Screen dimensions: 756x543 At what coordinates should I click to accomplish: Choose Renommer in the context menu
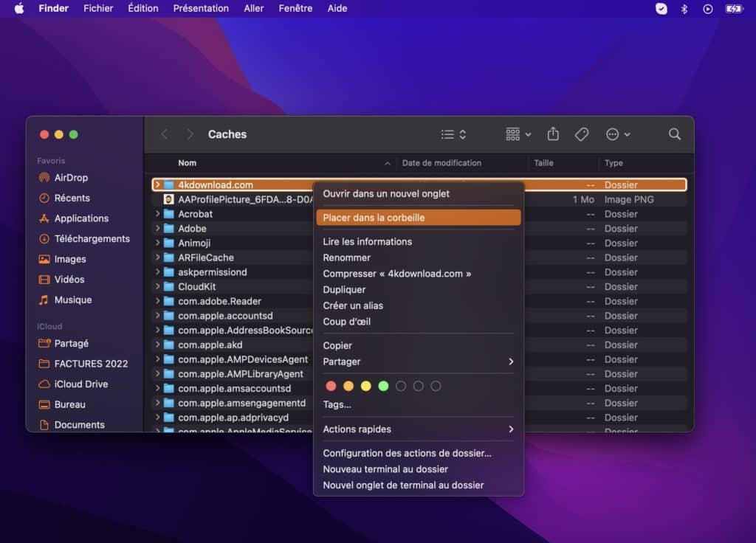pyautogui.click(x=419, y=257)
